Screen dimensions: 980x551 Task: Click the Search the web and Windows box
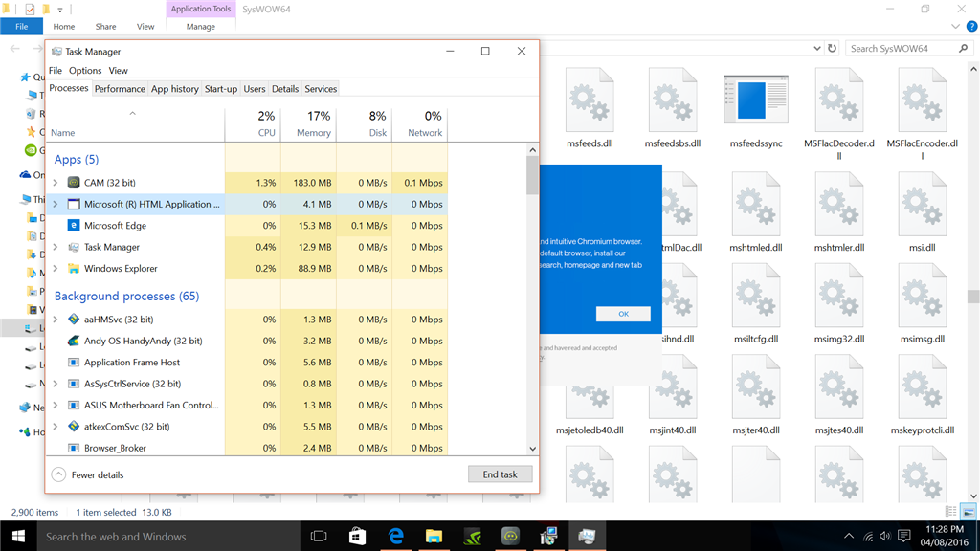168,536
